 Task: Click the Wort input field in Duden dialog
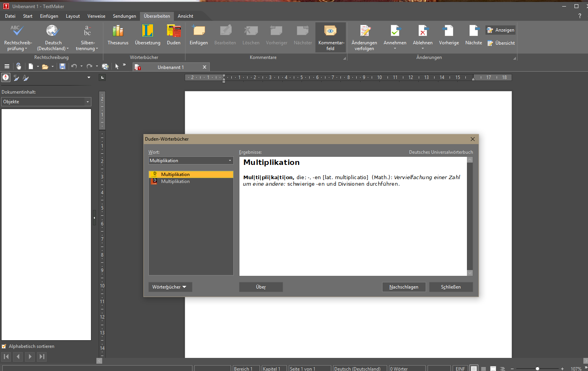point(188,161)
